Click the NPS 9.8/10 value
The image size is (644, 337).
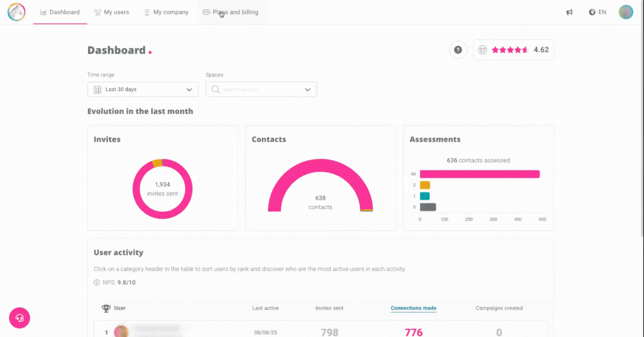[x=126, y=282]
